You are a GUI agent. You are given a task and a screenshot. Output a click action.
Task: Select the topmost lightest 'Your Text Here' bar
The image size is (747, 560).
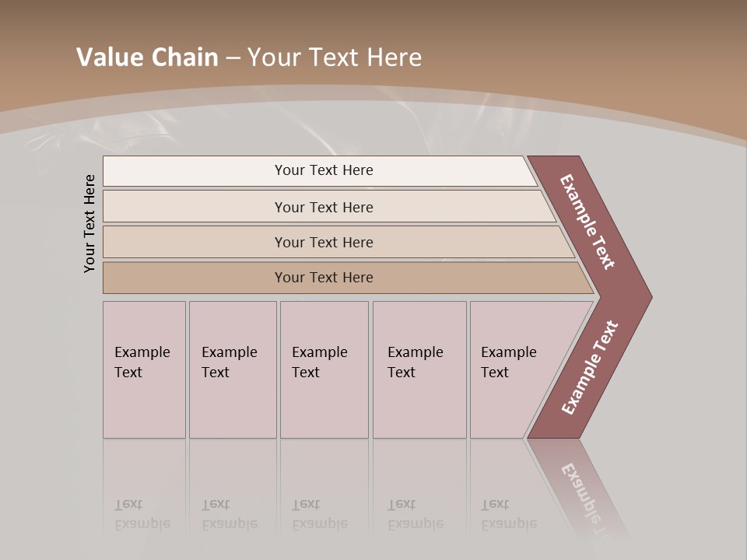click(324, 170)
